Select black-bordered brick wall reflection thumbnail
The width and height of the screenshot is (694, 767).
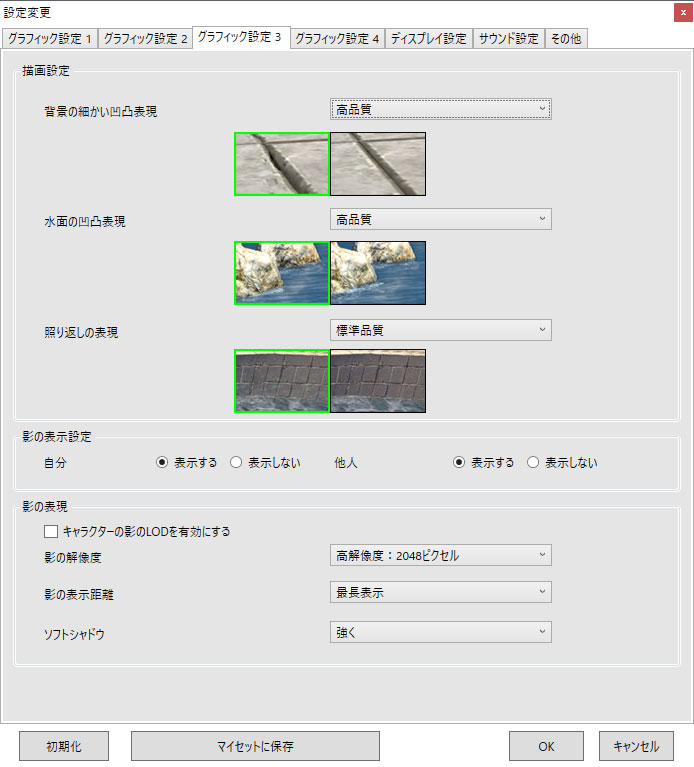coord(378,381)
